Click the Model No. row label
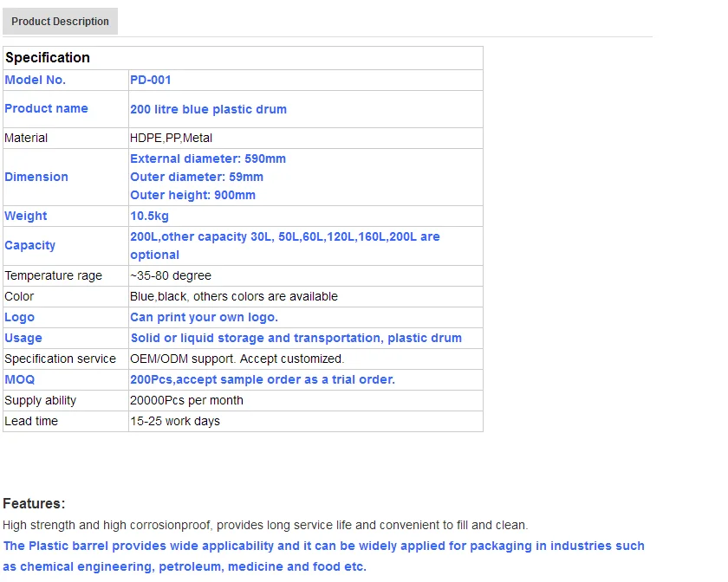The image size is (728, 582). (x=36, y=80)
